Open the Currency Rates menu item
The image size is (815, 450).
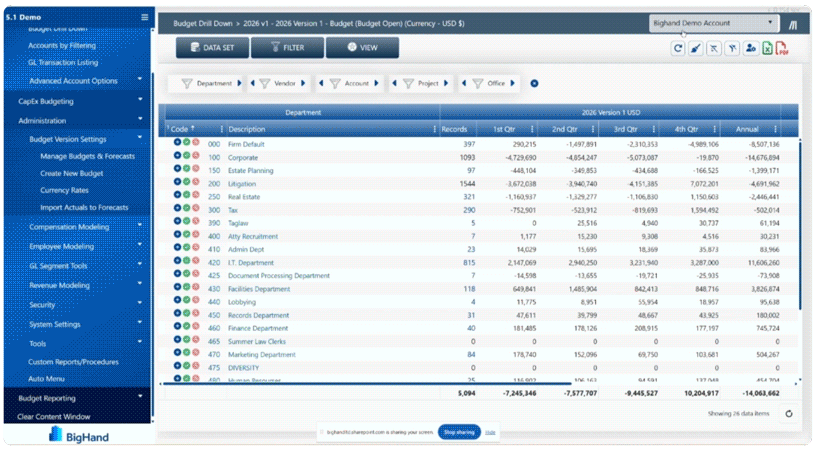pyautogui.click(x=64, y=190)
